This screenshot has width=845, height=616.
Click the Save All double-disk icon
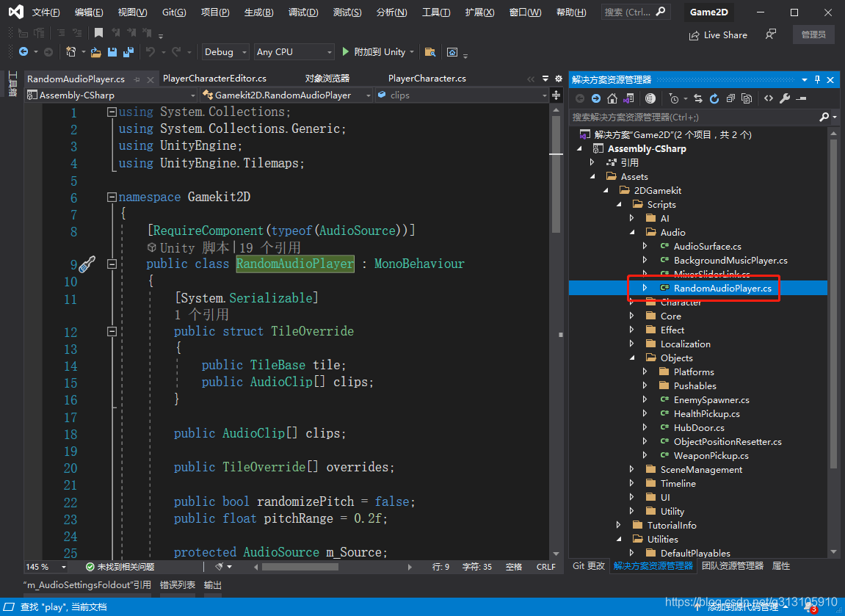click(128, 51)
